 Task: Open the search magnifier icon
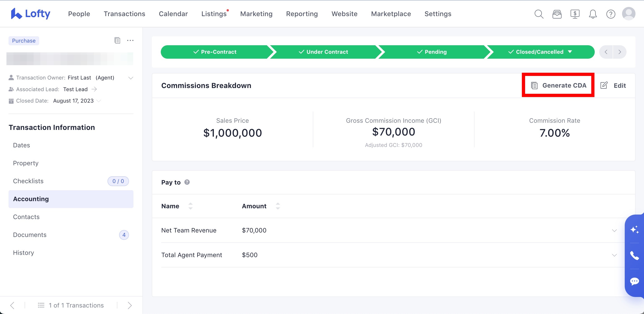point(539,14)
